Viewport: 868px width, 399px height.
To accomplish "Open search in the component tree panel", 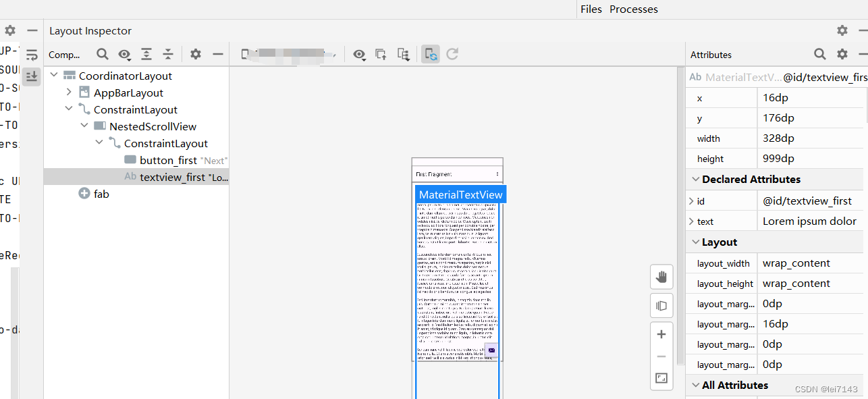I will click(x=102, y=54).
